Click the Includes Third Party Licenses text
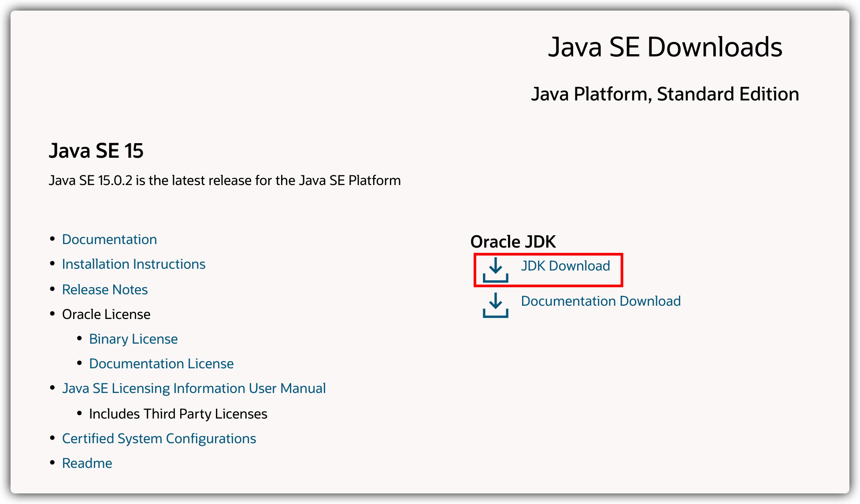Screen dimensions: 860x504 [x=178, y=414]
